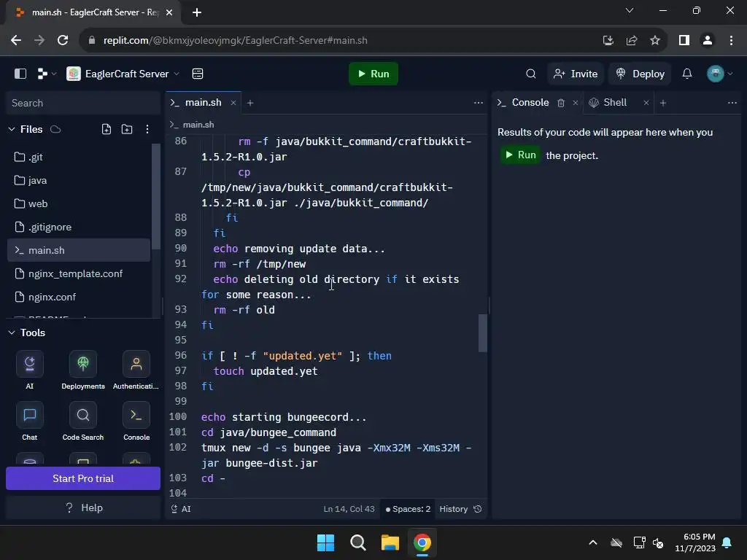This screenshot has height=560, width=747.
Task: Click Start Pro trial button
Action: pos(83,478)
